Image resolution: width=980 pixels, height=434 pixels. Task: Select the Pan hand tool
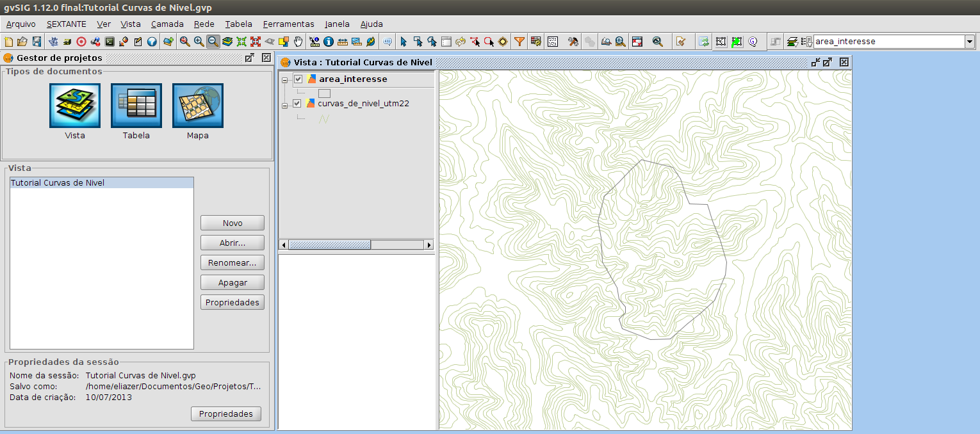click(x=298, y=42)
